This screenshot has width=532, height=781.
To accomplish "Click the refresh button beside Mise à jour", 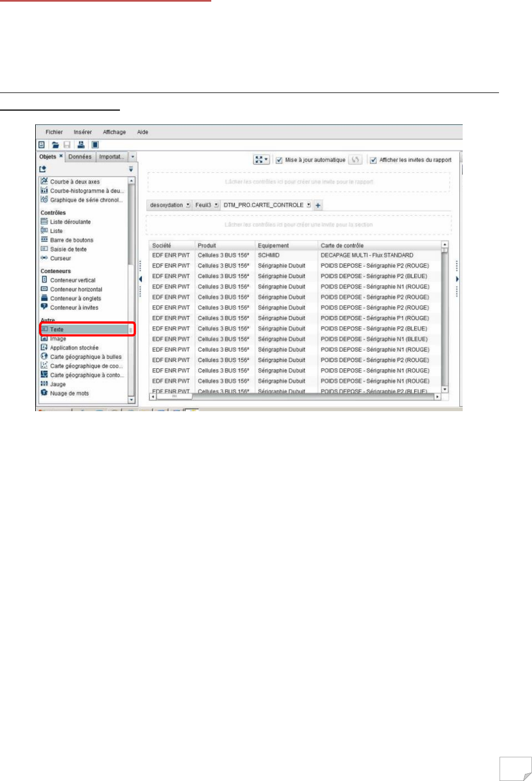I will tap(355, 160).
